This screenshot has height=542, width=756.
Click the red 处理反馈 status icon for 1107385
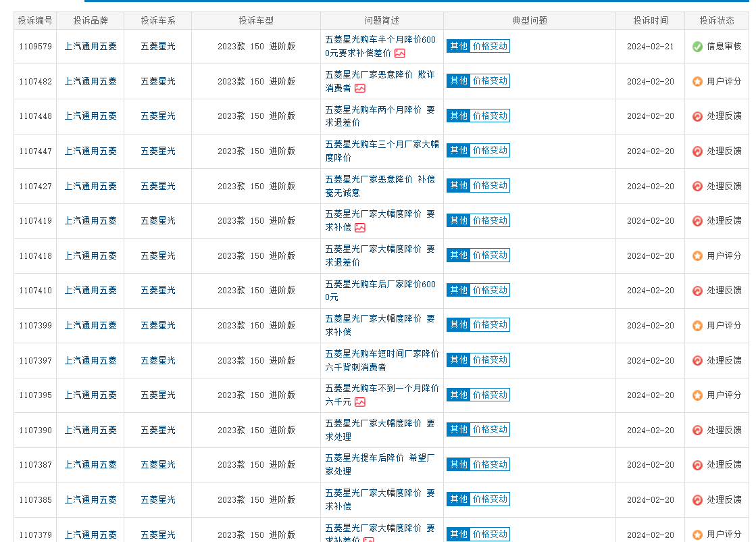697,500
